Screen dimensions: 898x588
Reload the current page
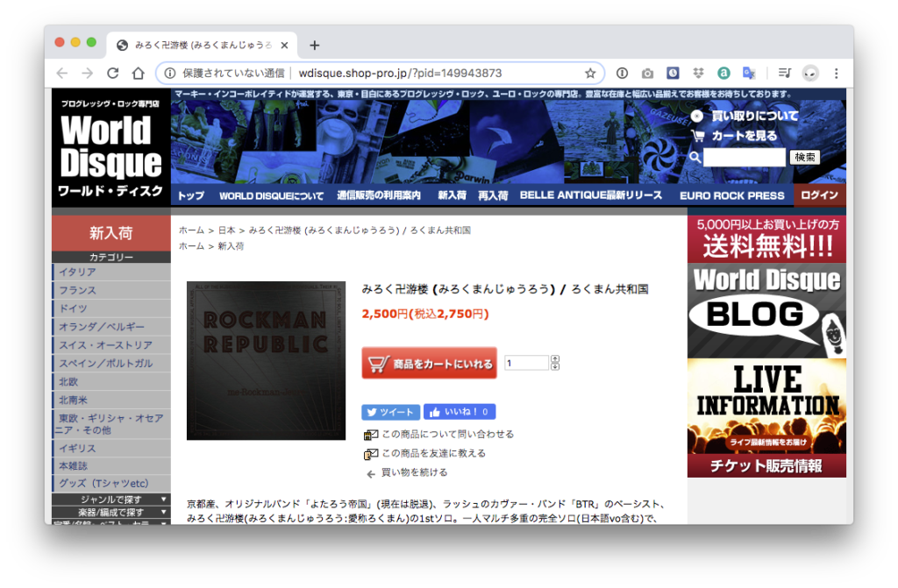coord(113,74)
